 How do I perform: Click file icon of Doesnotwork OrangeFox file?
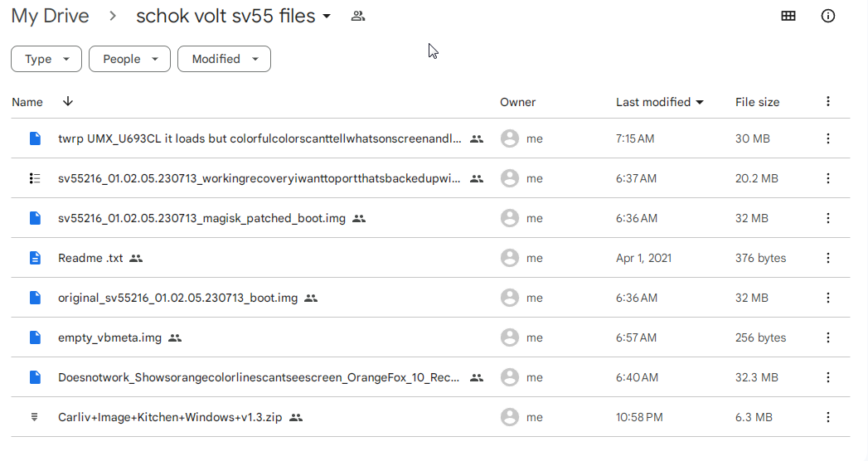[35, 377]
